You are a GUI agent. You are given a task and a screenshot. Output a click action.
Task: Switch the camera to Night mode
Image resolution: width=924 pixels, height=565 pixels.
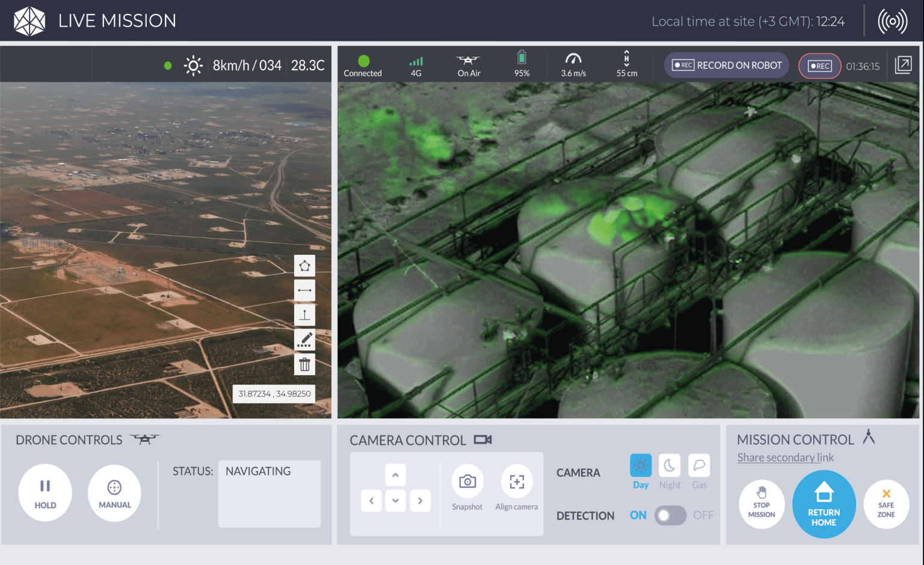669,466
